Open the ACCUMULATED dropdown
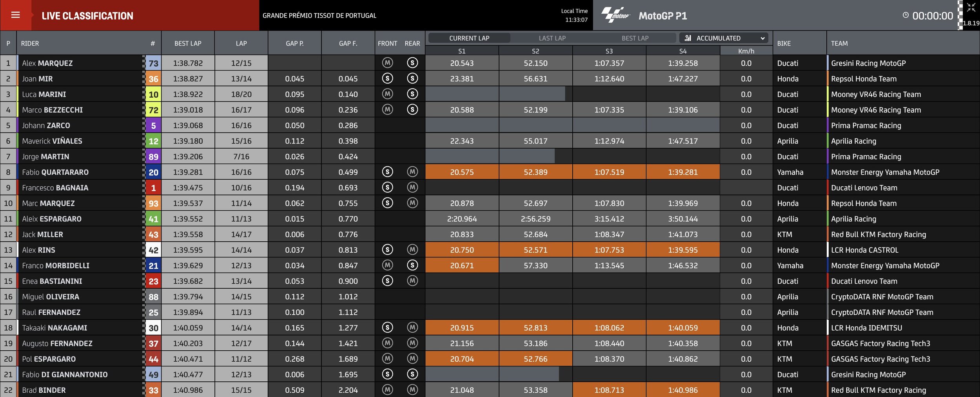This screenshot has height=397, width=980. pyautogui.click(x=724, y=38)
